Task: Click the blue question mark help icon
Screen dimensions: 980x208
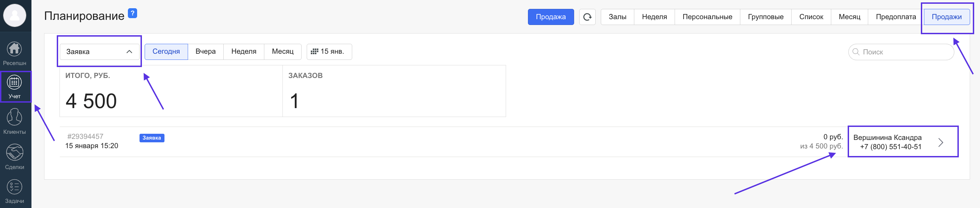Action: point(132,13)
